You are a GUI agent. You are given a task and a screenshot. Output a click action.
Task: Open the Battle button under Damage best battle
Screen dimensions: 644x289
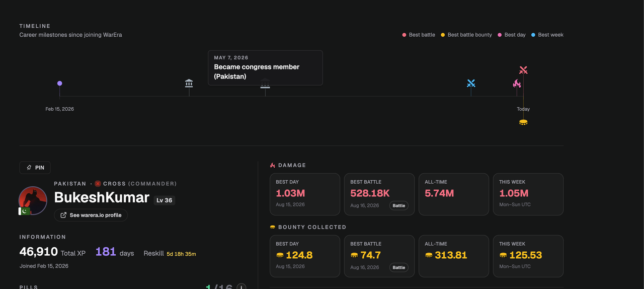tap(399, 205)
